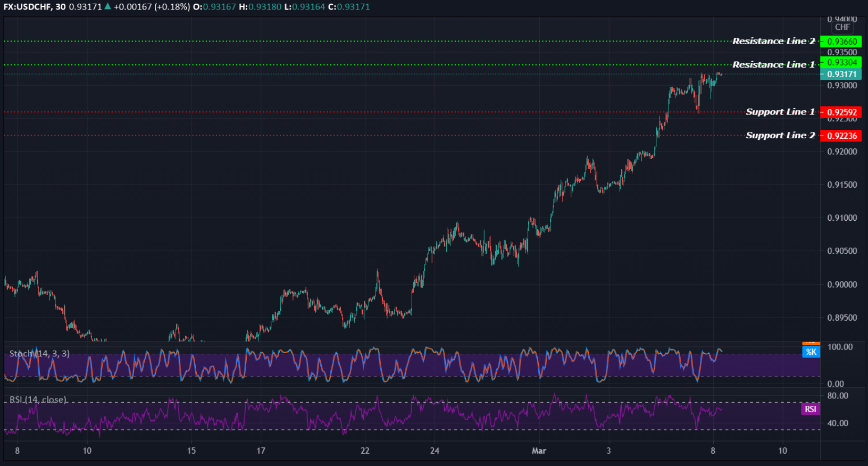Click the 0.91500 price axis label
The height and width of the screenshot is (466, 868).
(x=842, y=185)
